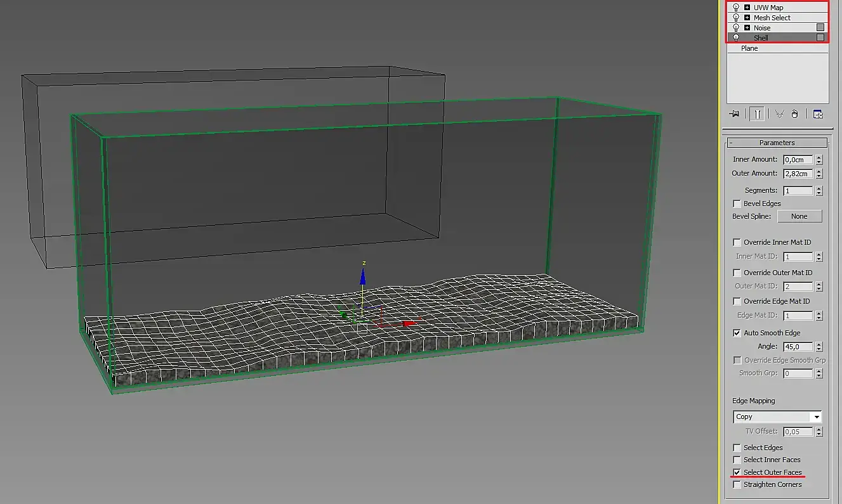Screen dimensions: 842x504
Task: Click the Edge Mat ID value field
Action: click(798, 316)
